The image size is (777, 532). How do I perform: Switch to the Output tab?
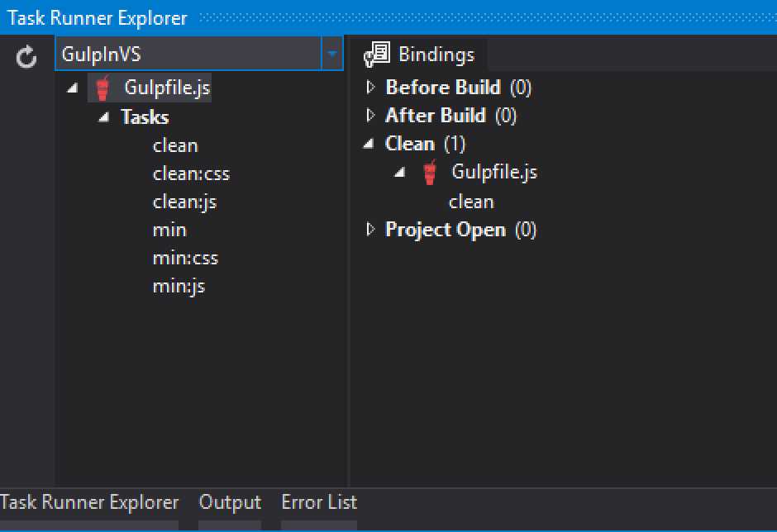tap(230, 502)
